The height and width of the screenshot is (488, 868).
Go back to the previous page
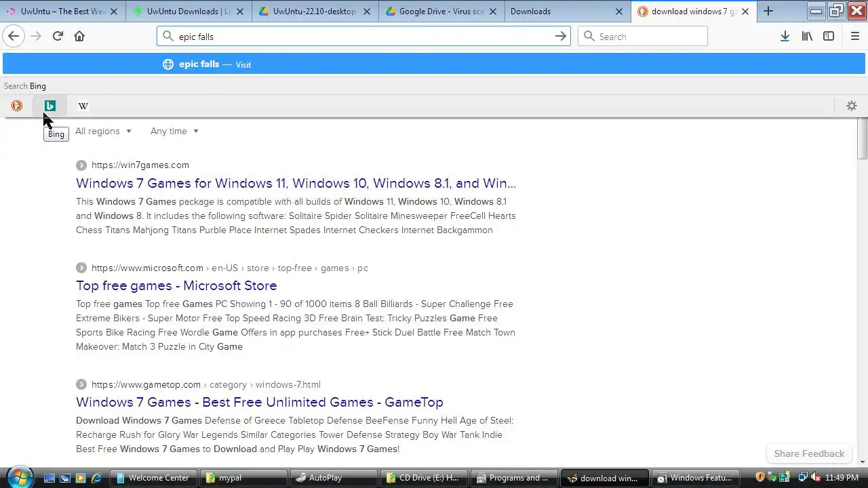(x=14, y=36)
